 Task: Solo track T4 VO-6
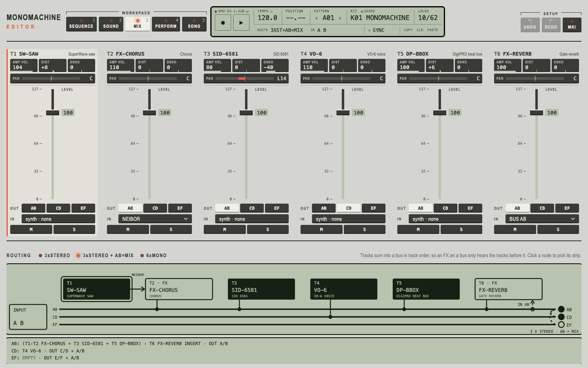click(x=365, y=229)
